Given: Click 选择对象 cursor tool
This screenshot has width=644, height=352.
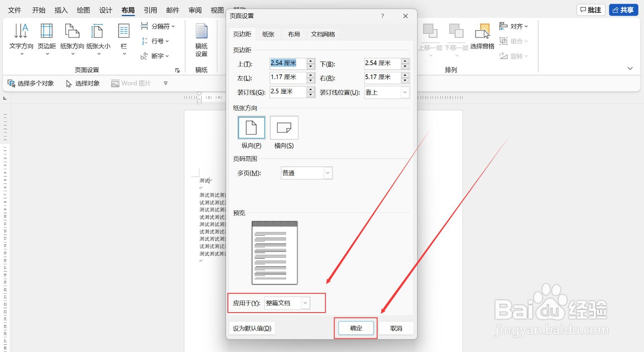Looking at the screenshot, I should click(x=83, y=83).
